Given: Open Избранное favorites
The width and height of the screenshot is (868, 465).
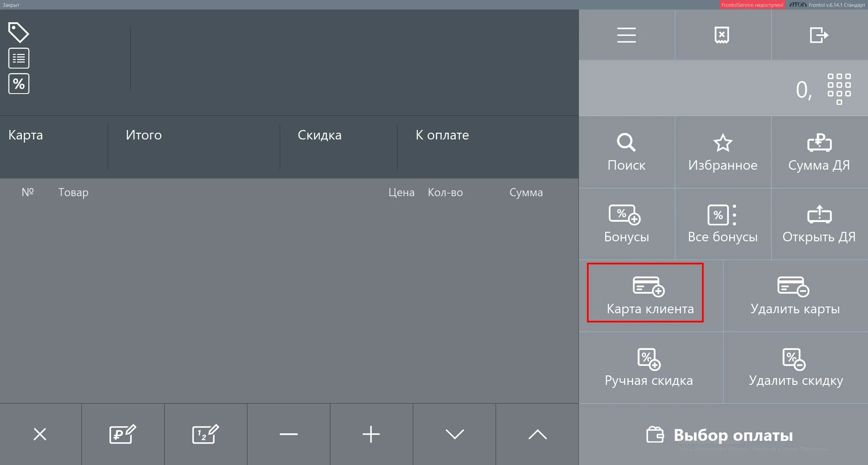Looking at the screenshot, I should pos(723,152).
